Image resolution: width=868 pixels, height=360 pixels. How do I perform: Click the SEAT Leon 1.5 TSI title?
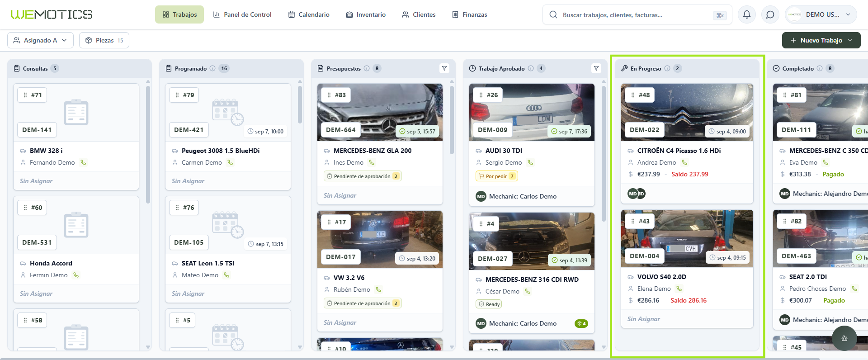point(208,263)
